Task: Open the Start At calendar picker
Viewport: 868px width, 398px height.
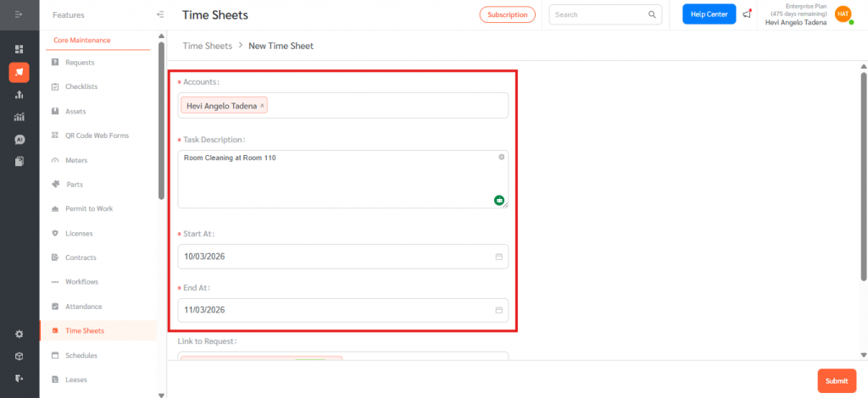Action: click(499, 257)
